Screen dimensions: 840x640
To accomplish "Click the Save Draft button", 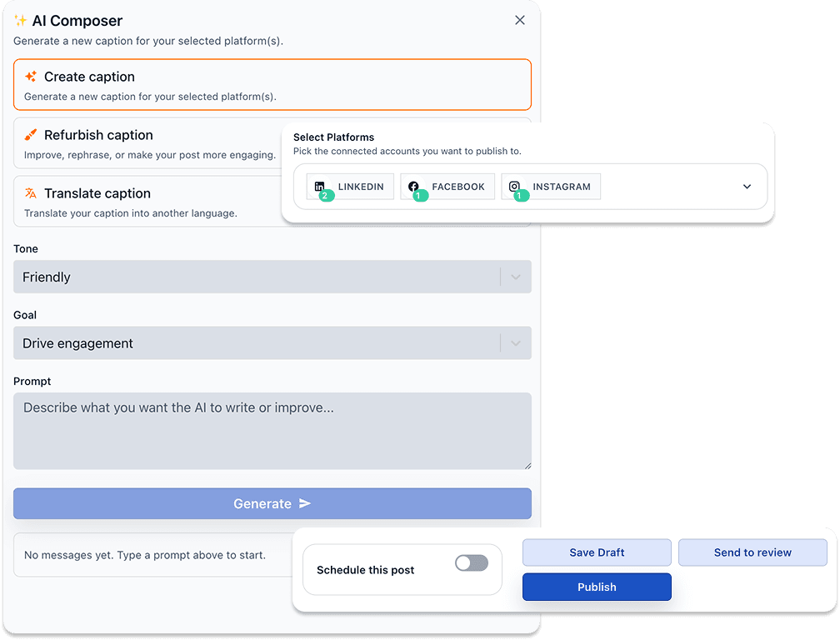I will coord(597,552).
